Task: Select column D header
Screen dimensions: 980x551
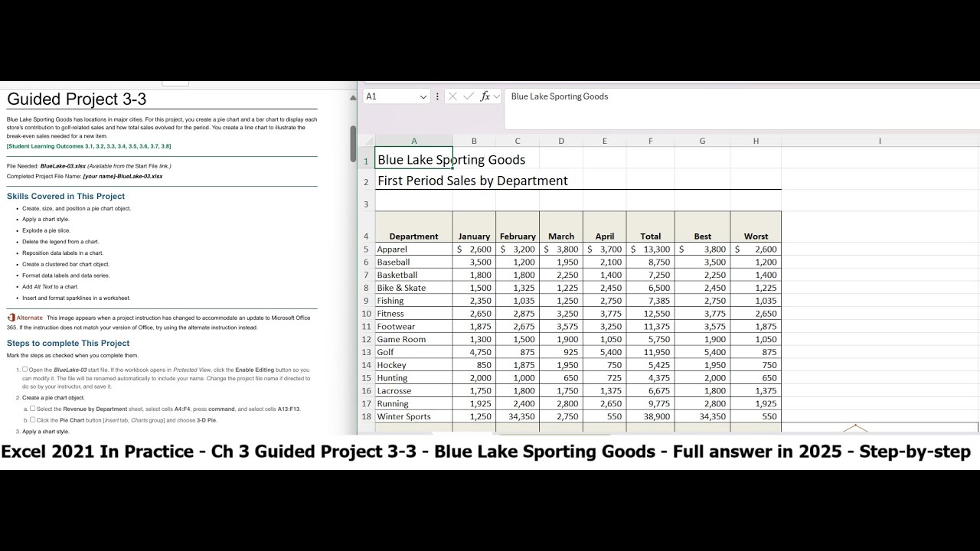Action: (561, 141)
